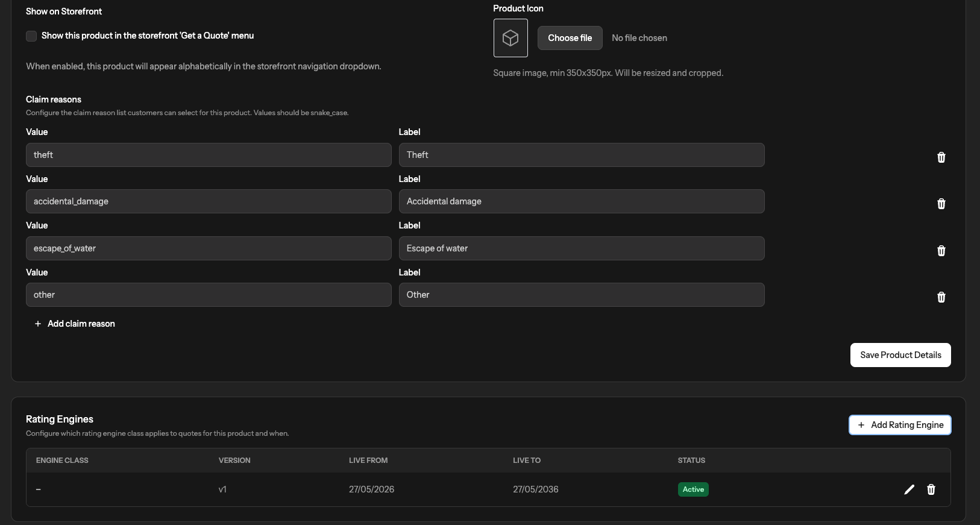Viewport: 980px width, 525px height.
Task: Click the 27/05/2026 live from date
Action: [371, 489]
